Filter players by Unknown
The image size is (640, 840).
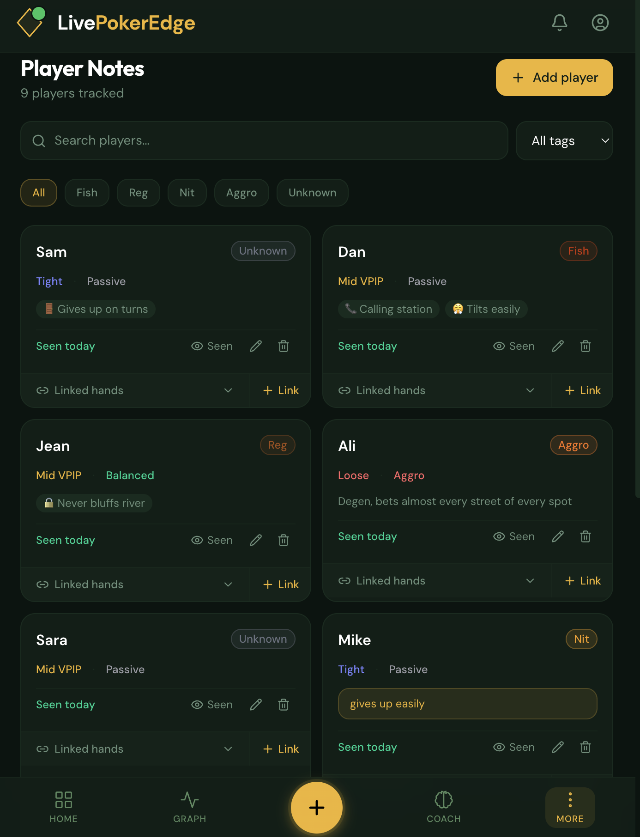[x=312, y=193]
